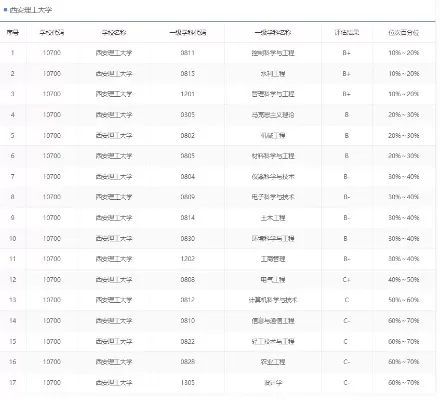This screenshot has width=440, height=400.
Task: Select discipline code 0822
Action: pos(188,341)
